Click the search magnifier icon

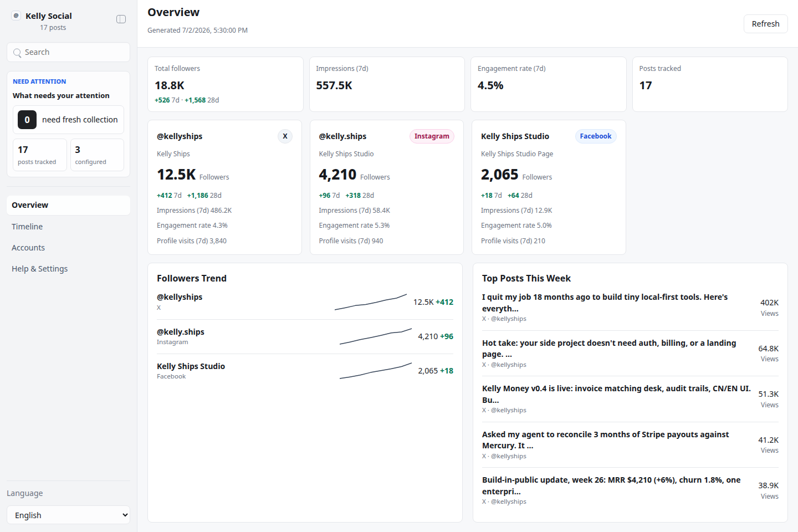[17, 53]
